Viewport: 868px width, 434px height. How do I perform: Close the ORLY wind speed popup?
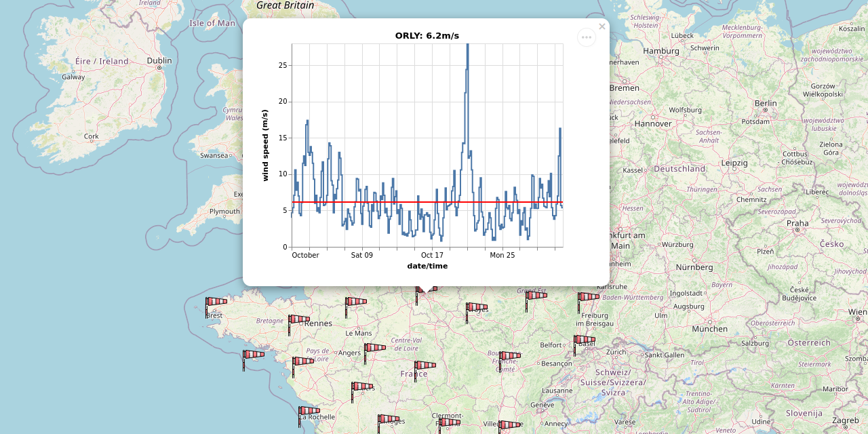pos(601,26)
